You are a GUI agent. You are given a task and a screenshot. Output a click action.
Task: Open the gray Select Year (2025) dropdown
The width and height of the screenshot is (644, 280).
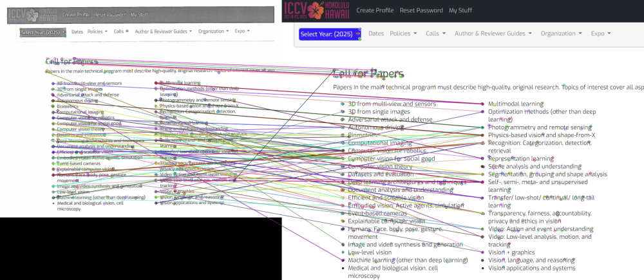click(43, 32)
